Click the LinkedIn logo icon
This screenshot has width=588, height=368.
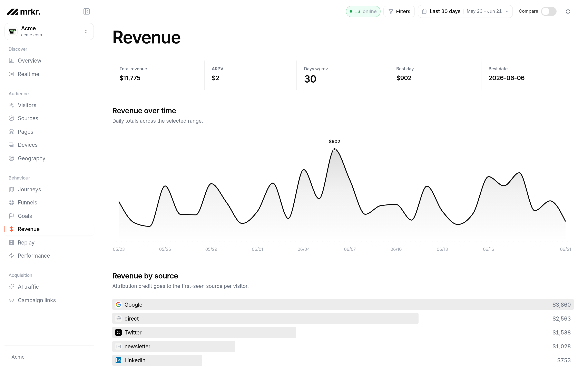(x=118, y=360)
